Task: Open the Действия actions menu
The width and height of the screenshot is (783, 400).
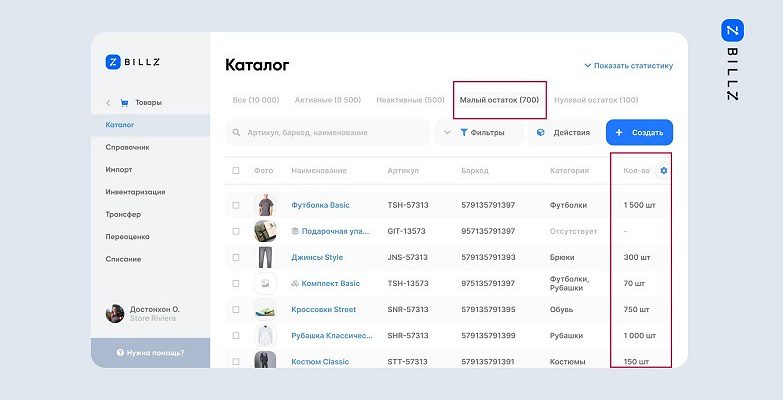Action: pyautogui.click(x=564, y=132)
